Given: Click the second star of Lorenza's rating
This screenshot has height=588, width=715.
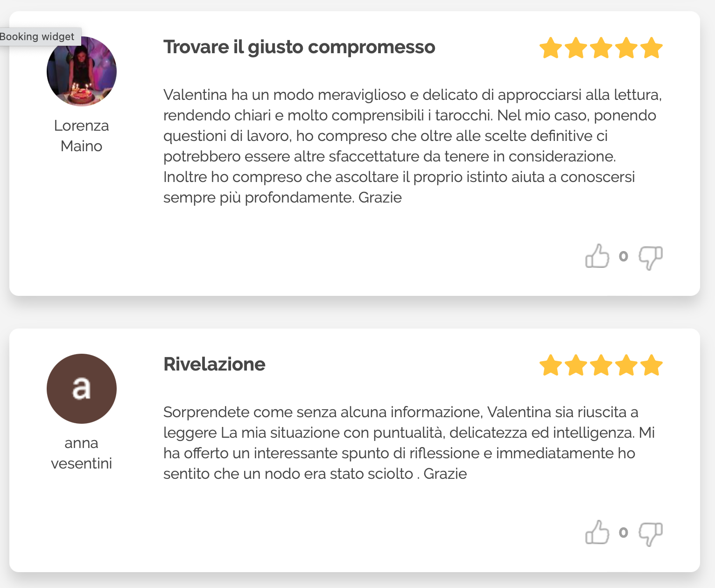Looking at the screenshot, I should tap(576, 48).
